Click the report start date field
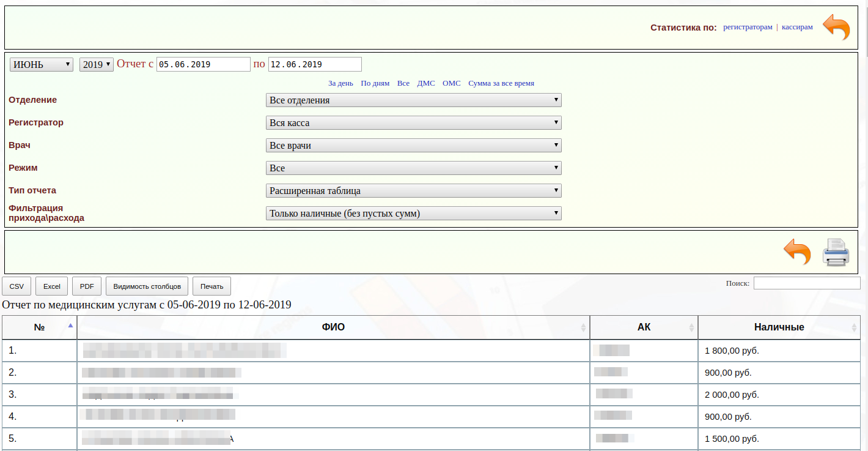Screen dimensions: 868x451 coord(204,64)
